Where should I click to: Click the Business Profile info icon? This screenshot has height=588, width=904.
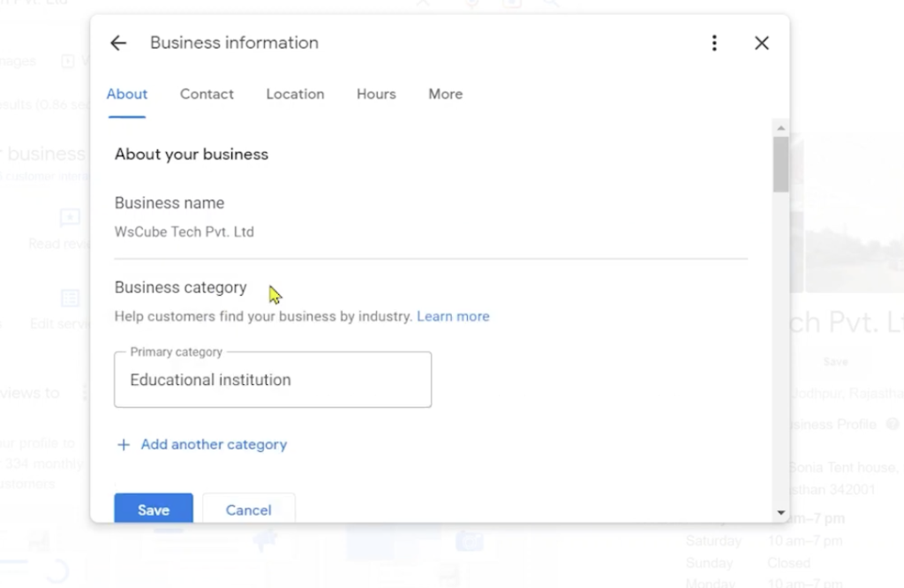click(x=893, y=425)
